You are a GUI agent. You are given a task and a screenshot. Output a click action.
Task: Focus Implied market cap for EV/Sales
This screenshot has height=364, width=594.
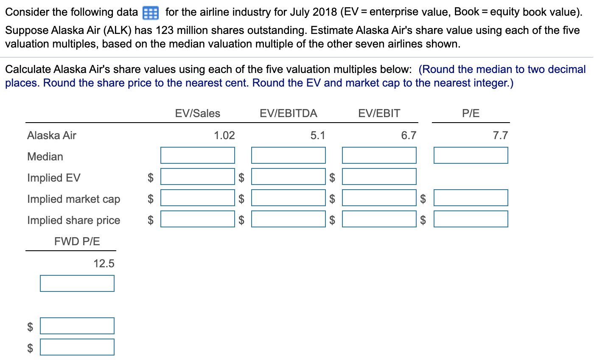(x=198, y=198)
